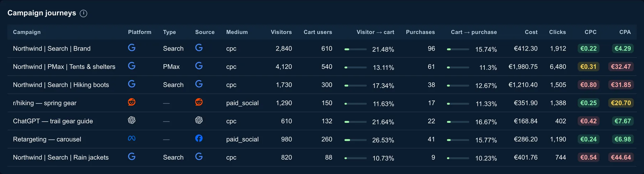Sort by the Visitors column header
644x174 pixels.
tap(281, 32)
